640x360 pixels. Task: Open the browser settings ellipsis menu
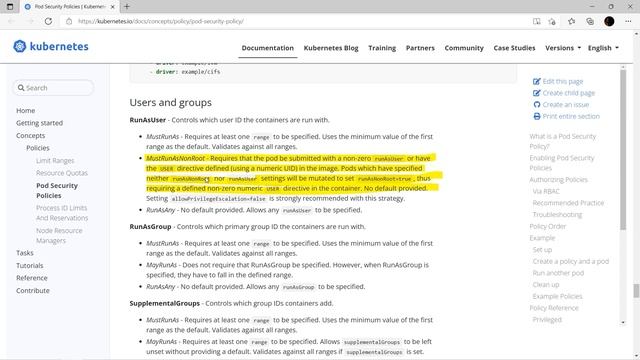click(x=628, y=21)
